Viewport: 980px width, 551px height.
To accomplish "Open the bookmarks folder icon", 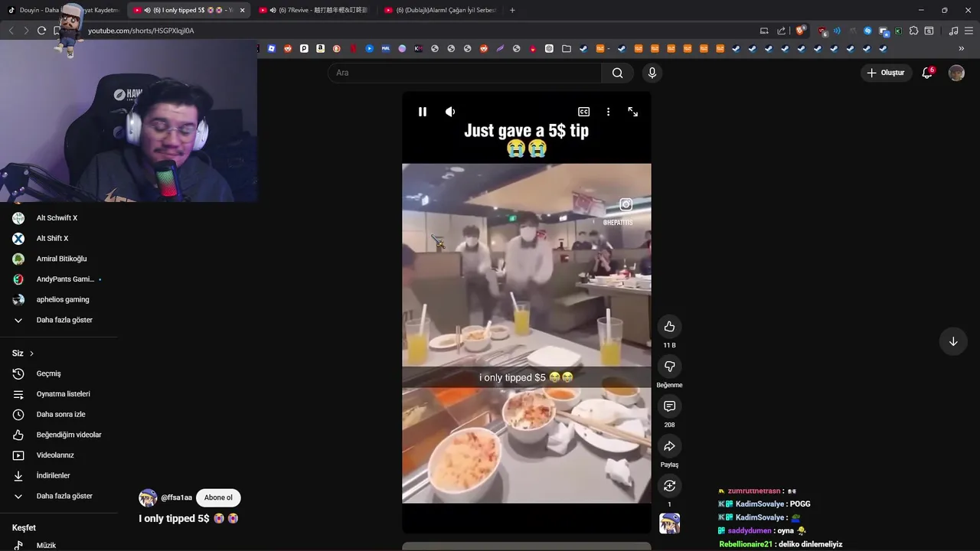I will tap(567, 48).
